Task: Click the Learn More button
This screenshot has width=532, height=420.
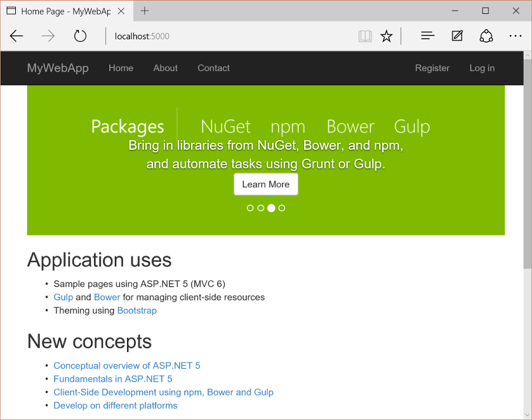Action: click(x=265, y=184)
